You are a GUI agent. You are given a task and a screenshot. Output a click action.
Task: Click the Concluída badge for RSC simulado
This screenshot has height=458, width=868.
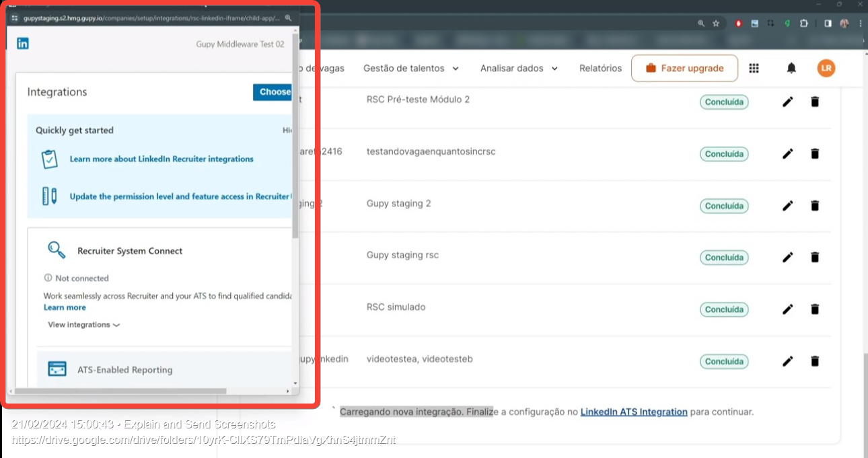point(724,309)
